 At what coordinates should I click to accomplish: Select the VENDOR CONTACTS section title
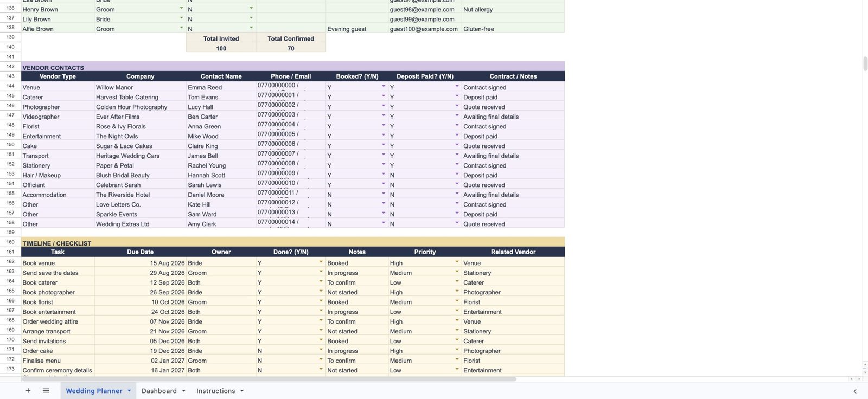pos(53,68)
